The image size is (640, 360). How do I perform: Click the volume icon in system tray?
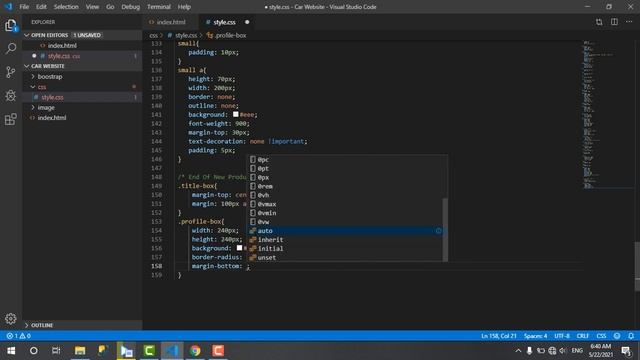(x=563, y=351)
